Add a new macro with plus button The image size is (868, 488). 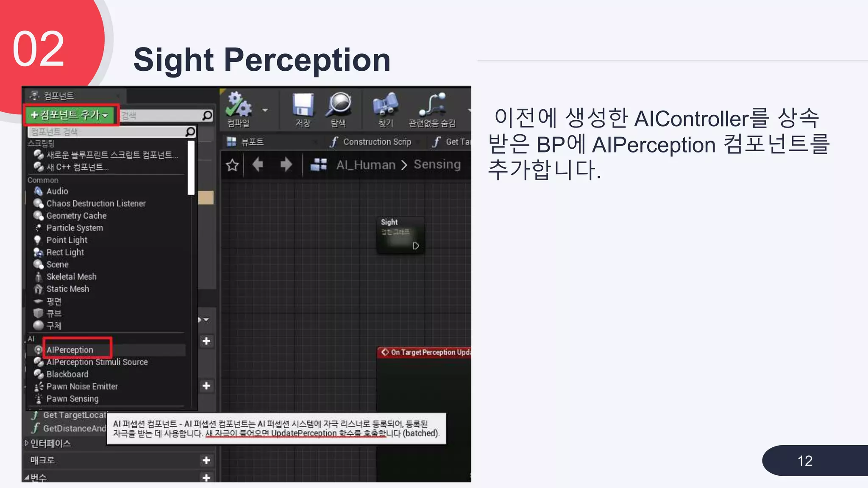206,460
